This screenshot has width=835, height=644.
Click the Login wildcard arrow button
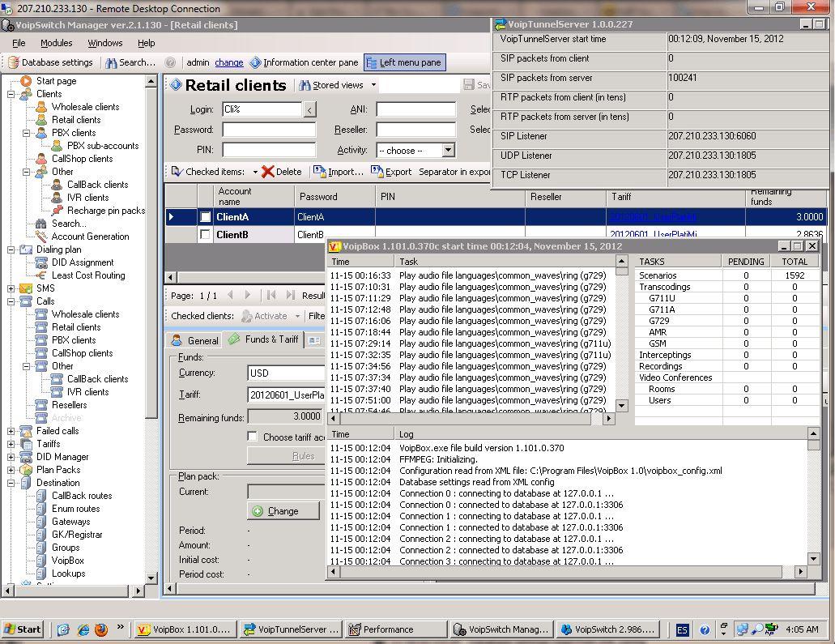(310, 109)
